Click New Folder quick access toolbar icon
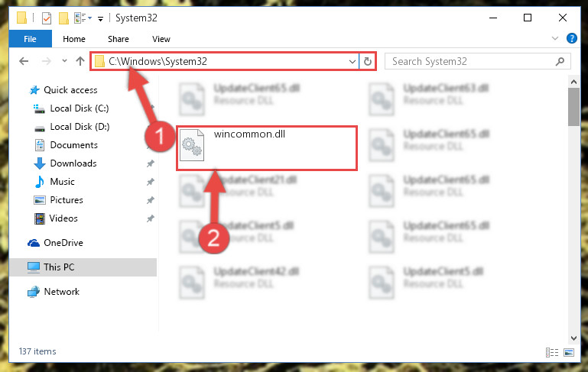The height and width of the screenshot is (372, 588). [63, 18]
